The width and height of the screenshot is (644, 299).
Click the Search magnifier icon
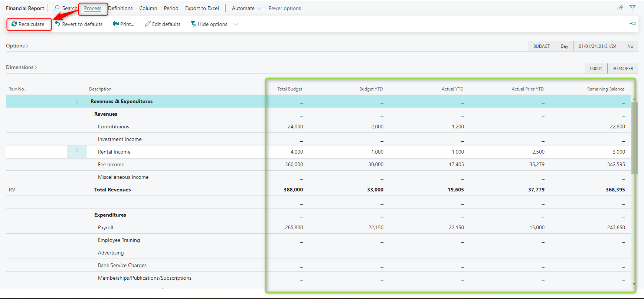coord(57,8)
